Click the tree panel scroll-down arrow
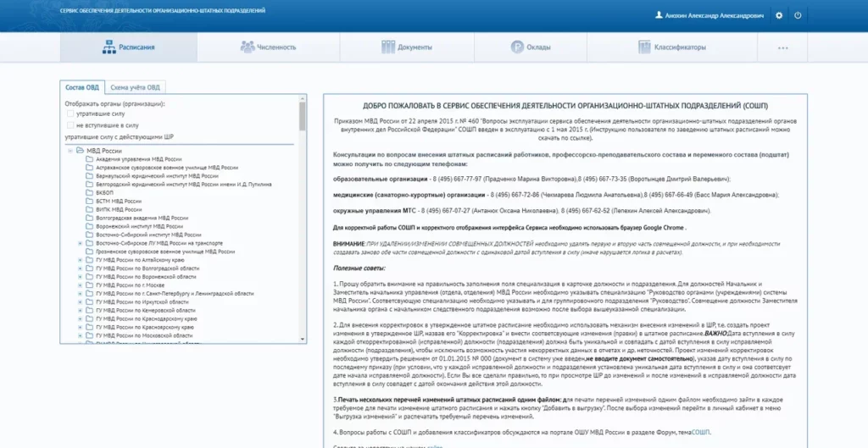This screenshot has width=868, height=448. click(x=303, y=339)
